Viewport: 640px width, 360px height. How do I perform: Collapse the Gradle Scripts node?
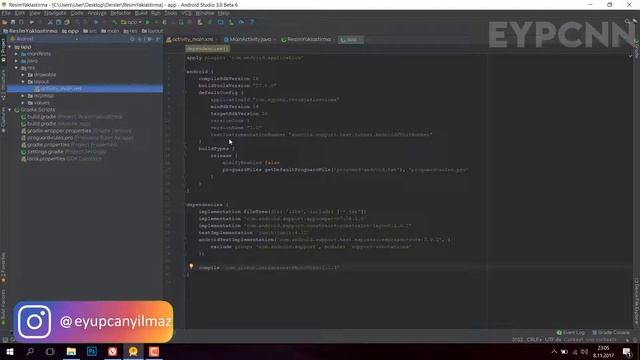click(x=10, y=110)
